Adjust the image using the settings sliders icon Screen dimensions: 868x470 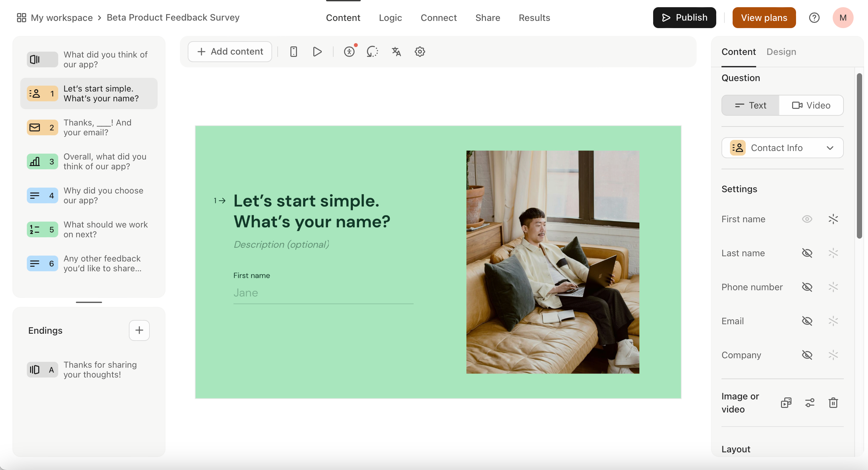tap(810, 403)
